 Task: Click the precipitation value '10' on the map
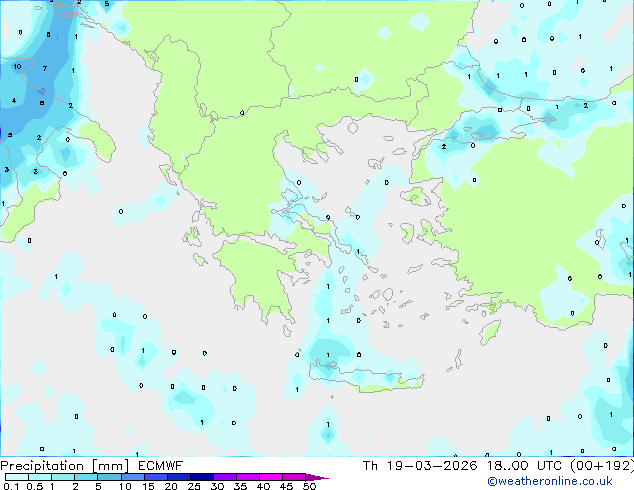(x=17, y=67)
